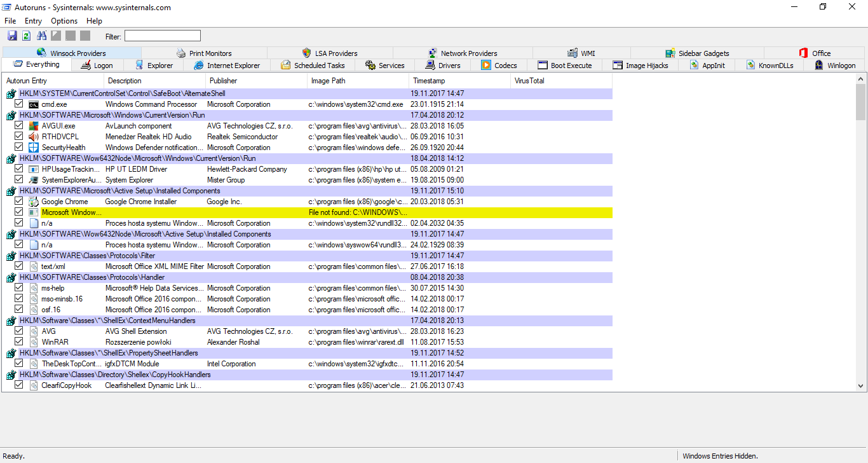Image resolution: width=868 pixels, height=463 pixels.
Task: Select the 'mso-minsb.16' entry
Action: 308,299
